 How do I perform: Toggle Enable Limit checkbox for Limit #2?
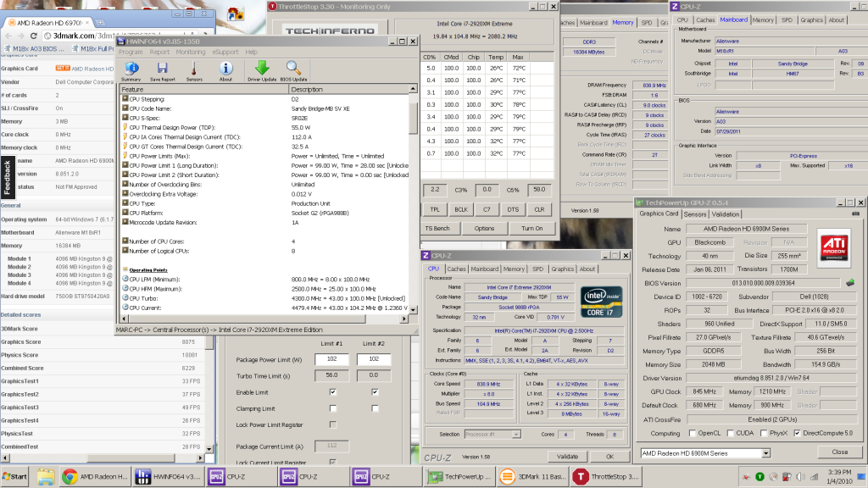tap(375, 392)
